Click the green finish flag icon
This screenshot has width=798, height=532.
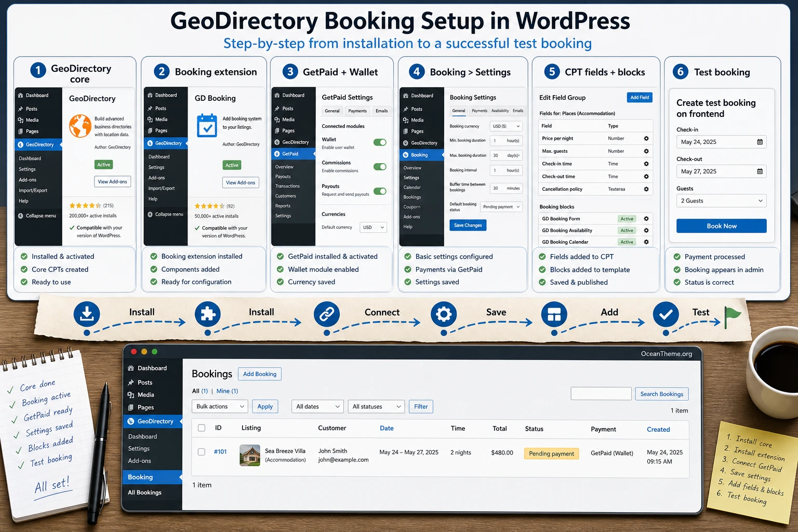(x=733, y=317)
